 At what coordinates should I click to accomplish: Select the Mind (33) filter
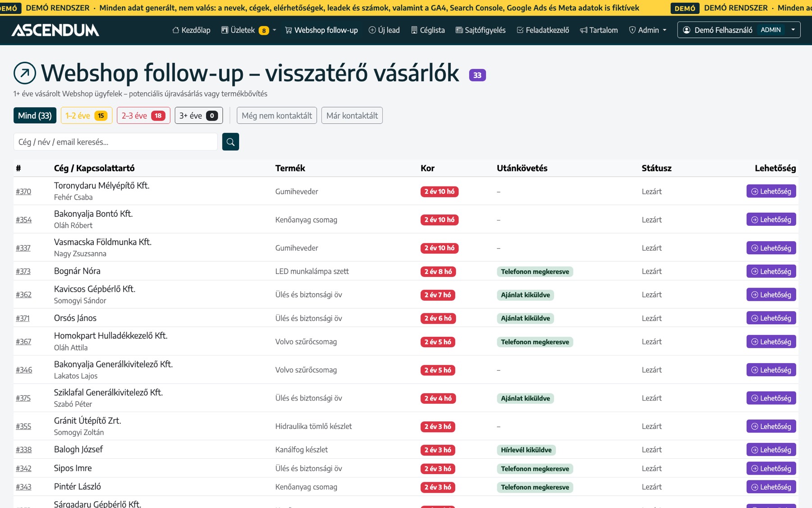point(35,116)
